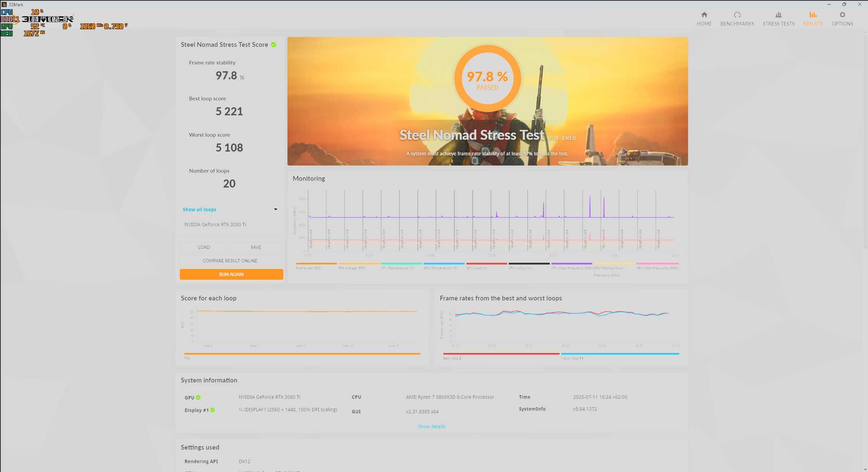This screenshot has width=868, height=472.
Task: Click the time value 2025-07-11 16:24 +02:00
Action: pos(600,397)
